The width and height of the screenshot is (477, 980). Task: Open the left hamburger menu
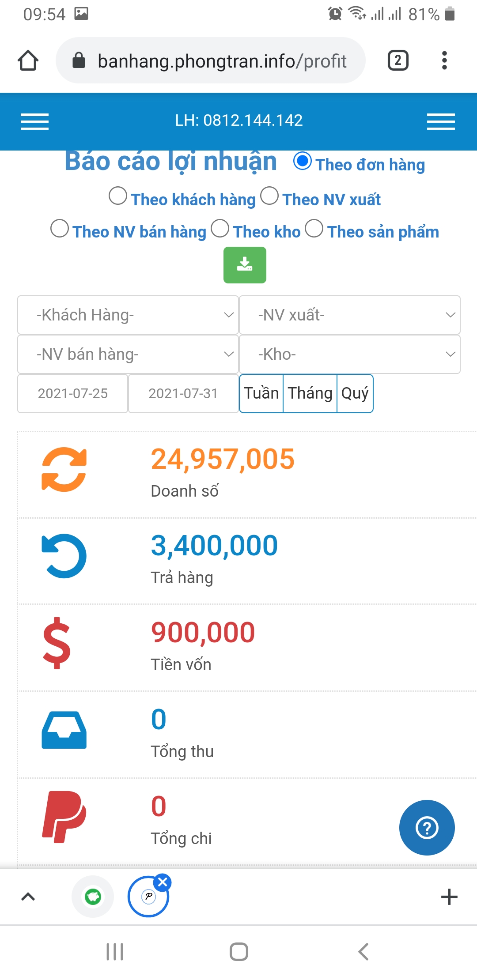[x=34, y=121]
